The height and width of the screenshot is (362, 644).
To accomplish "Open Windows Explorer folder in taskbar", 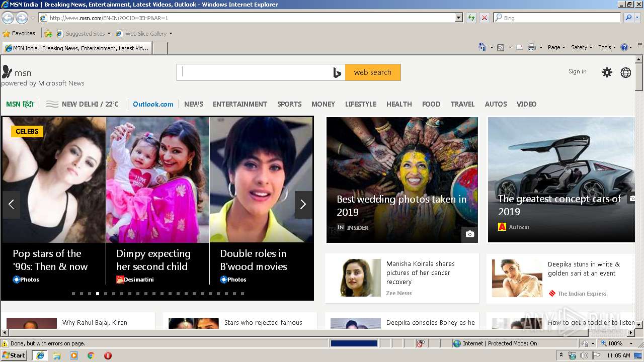I will tap(57, 355).
